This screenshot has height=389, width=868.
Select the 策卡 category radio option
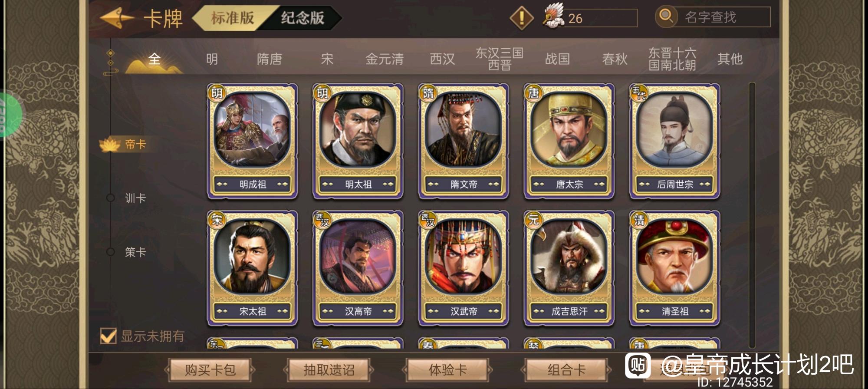point(110,252)
